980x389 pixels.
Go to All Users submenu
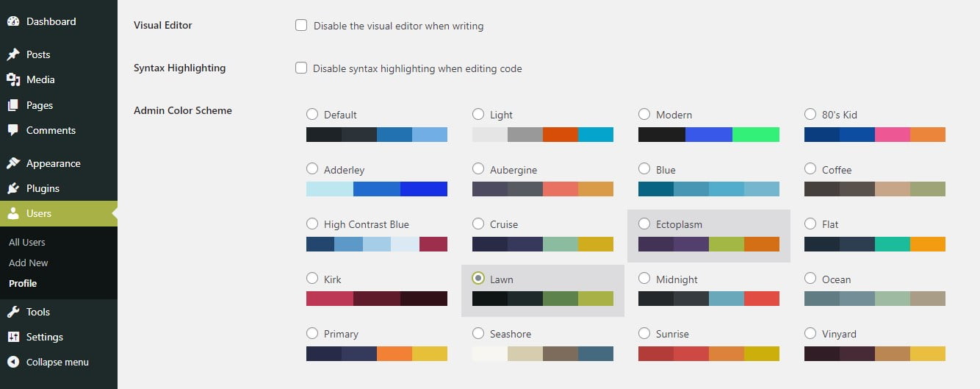pyautogui.click(x=27, y=242)
